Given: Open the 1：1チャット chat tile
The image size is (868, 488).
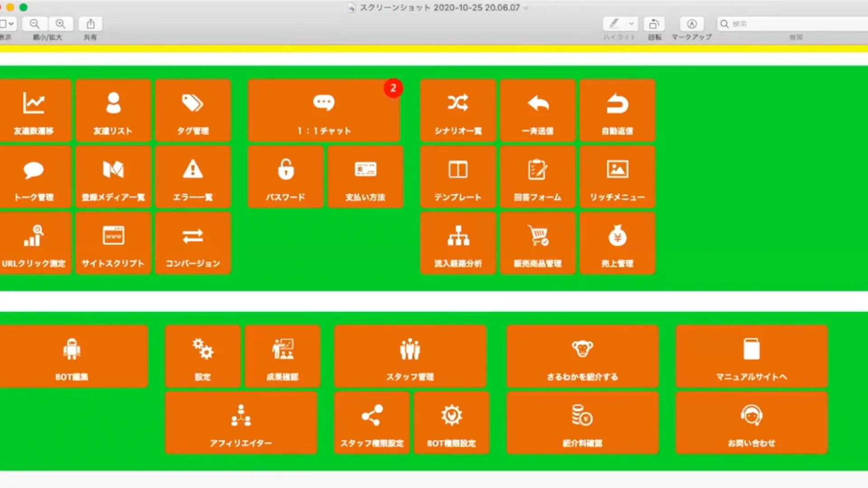Looking at the screenshot, I should (324, 111).
